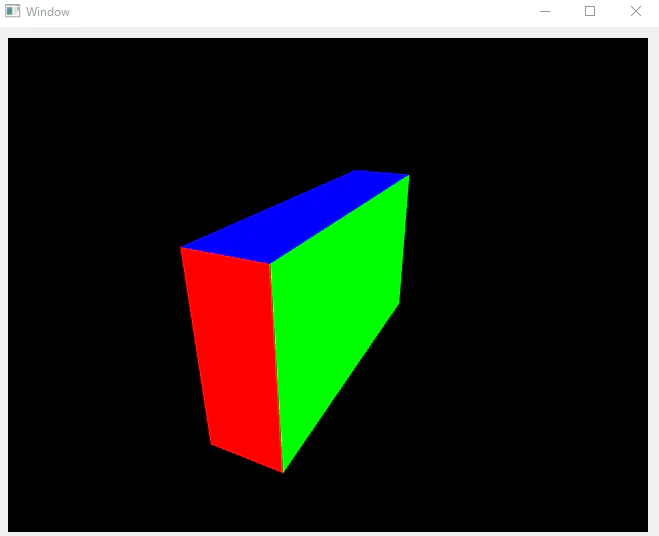The image size is (659, 536).
Task: Click the bottom-left corner of the red face
Action: [x=211, y=444]
